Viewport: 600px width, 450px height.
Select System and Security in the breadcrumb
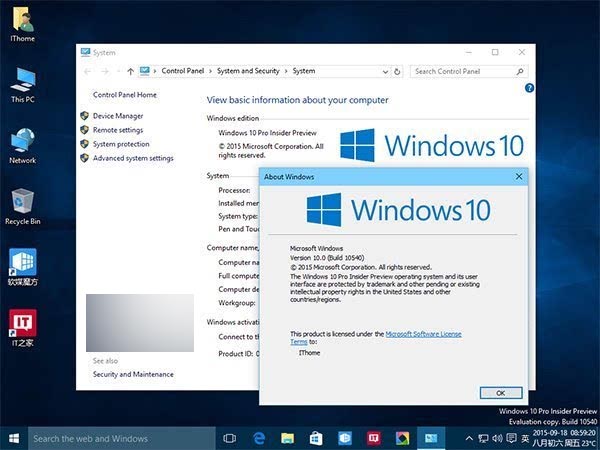pyautogui.click(x=249, y=71)
